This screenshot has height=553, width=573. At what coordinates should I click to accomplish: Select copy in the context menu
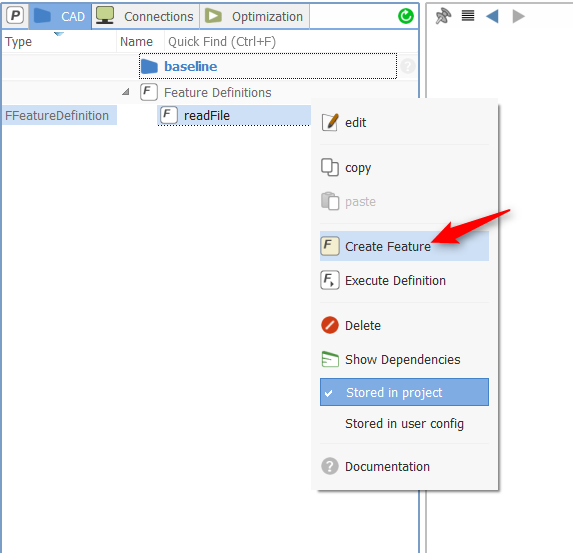pos(404,168)
